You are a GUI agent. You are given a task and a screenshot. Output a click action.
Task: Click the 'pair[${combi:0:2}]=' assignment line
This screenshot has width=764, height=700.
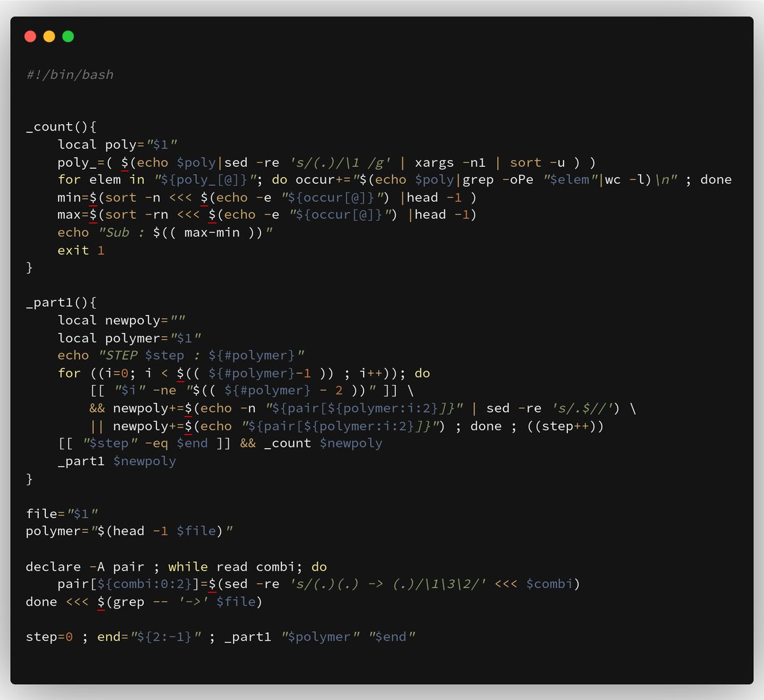tap(318, 584)
